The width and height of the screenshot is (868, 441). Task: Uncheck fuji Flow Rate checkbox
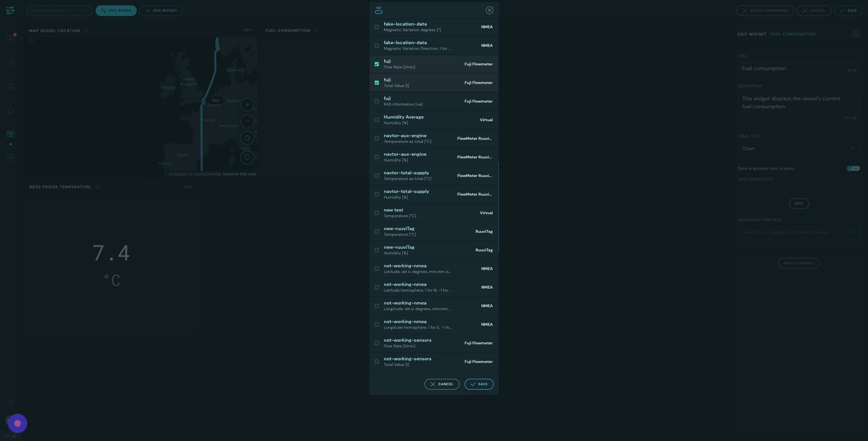tap(377, 64)
